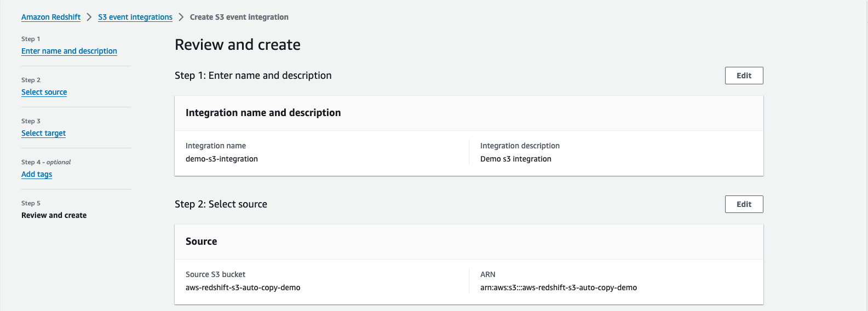Open the S3 event integrations breadcrumb
The image size is (868, 311).
[135, 17]
